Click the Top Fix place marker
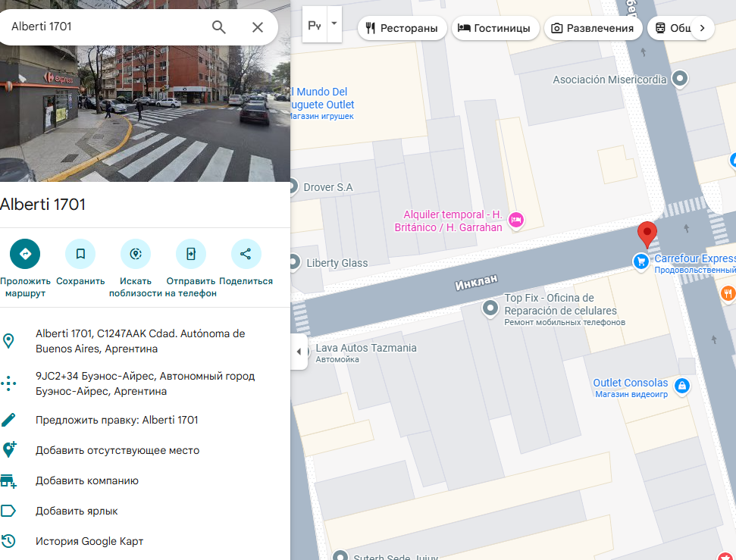Image resolution: width=736 pixels, height=560 pixels. coord(490,309)
